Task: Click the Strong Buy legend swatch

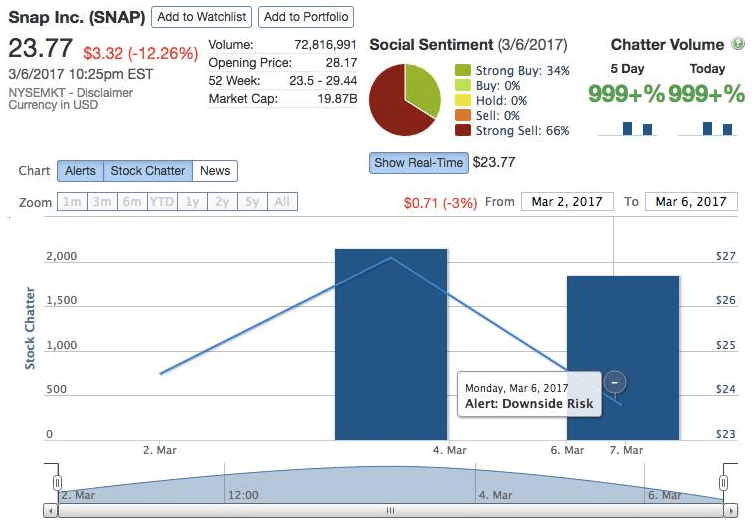Action: coord(463,70)
